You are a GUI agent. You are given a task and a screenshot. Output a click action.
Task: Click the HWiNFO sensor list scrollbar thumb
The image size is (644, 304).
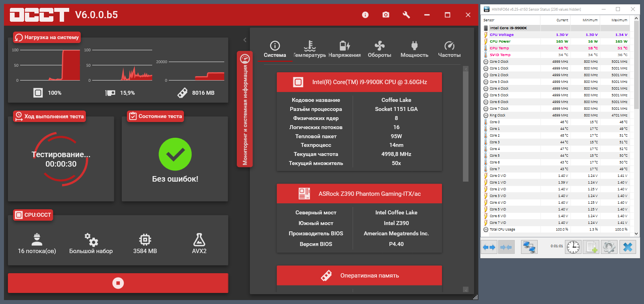(636, 65)
